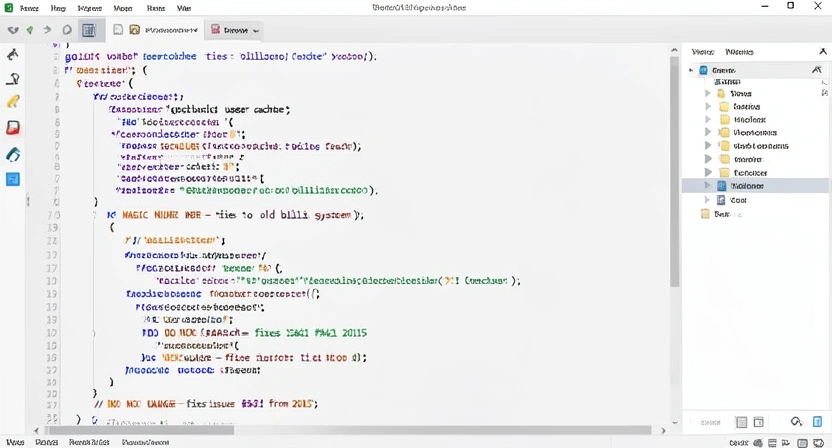The width and height of the screenshot is (832, 448).
Task: Select the blue square tool at the sidebar bottom
Action: pos(13,179)
